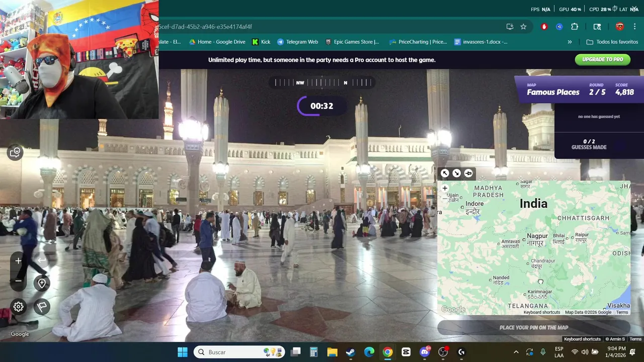Click PLACE YOUR PIN ON THE MAP button
The height and width of the screenshot is (362, 644).
(x=534, y=327)
